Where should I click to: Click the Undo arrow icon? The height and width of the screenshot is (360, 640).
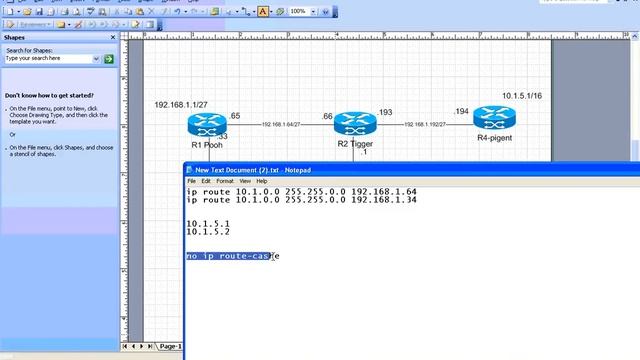pyautogui.click(x=178, y=12)
